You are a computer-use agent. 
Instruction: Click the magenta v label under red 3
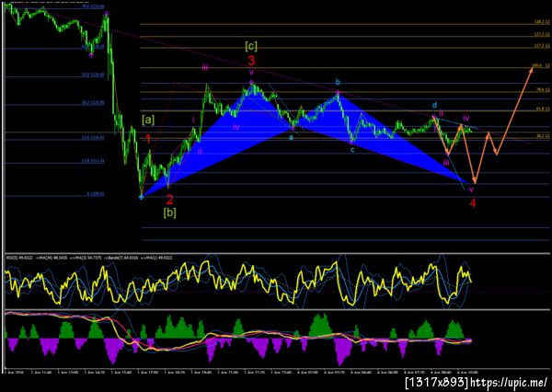point(251,73)
